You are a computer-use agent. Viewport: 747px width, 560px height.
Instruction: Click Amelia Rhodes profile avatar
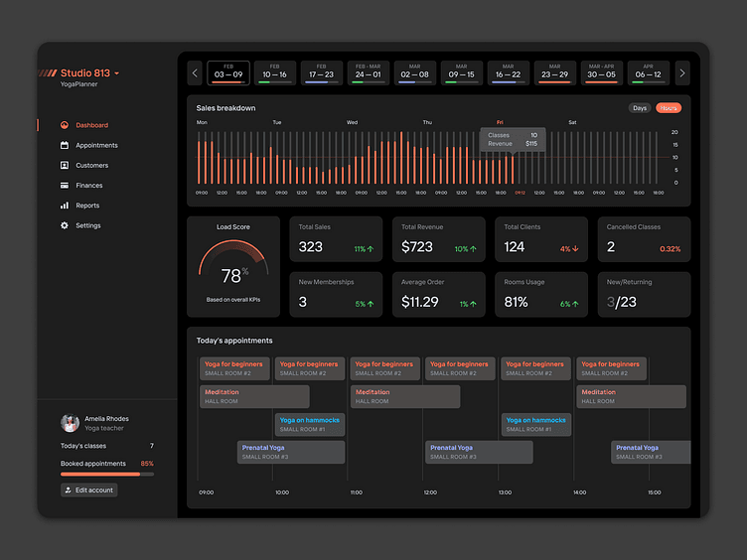coord(70,423)
